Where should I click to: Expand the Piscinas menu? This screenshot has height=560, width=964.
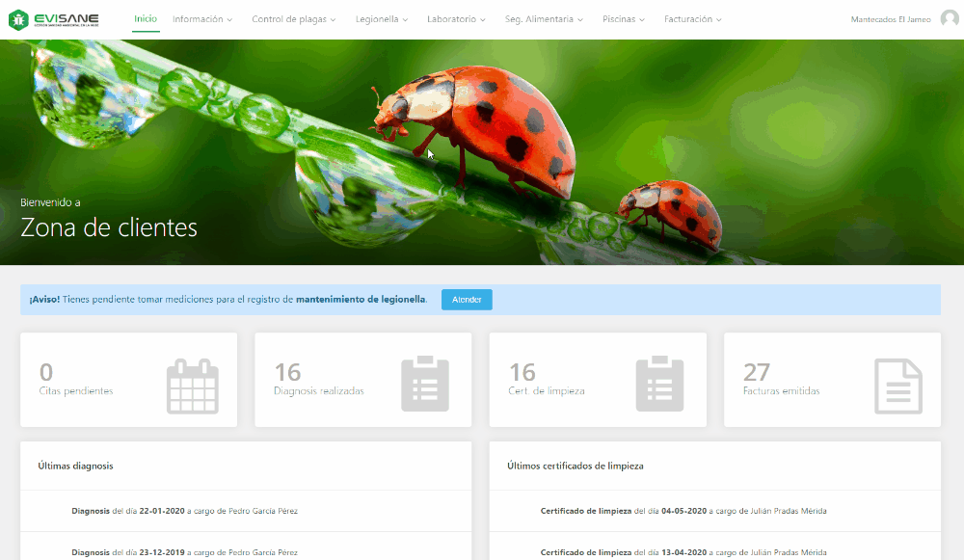623,19
